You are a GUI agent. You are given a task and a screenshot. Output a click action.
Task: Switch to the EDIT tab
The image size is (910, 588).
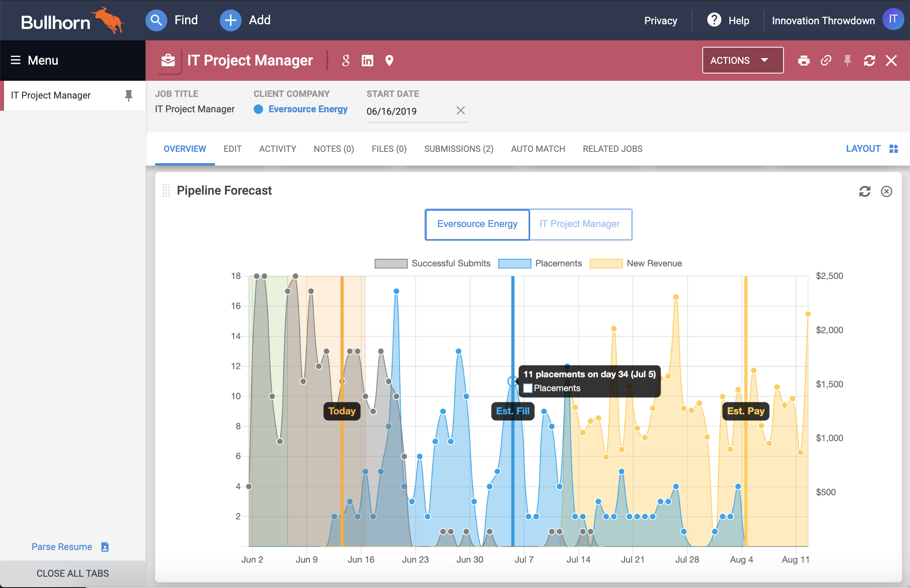click(x=232, y=149)
